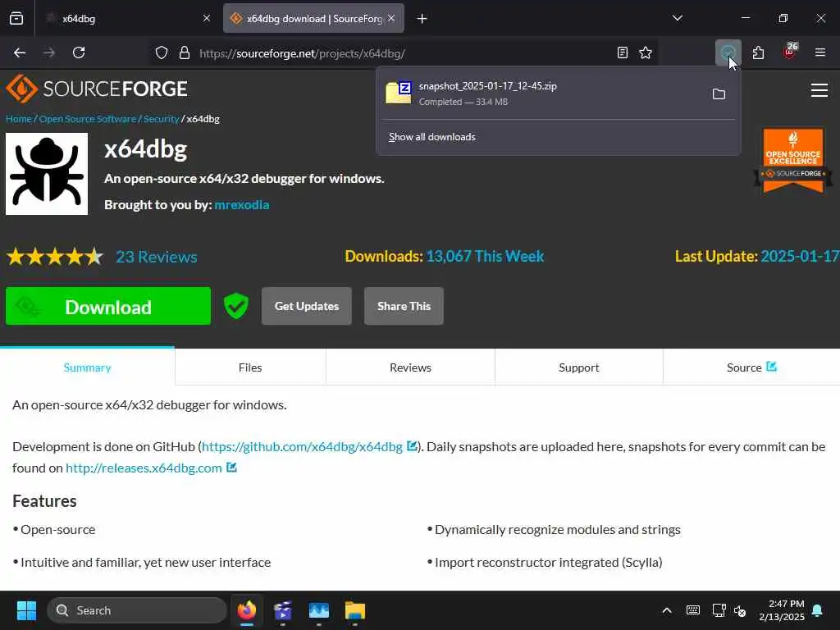This screenshot has height=630, width=840.
Task: Click the star rating
Action: 55,257
